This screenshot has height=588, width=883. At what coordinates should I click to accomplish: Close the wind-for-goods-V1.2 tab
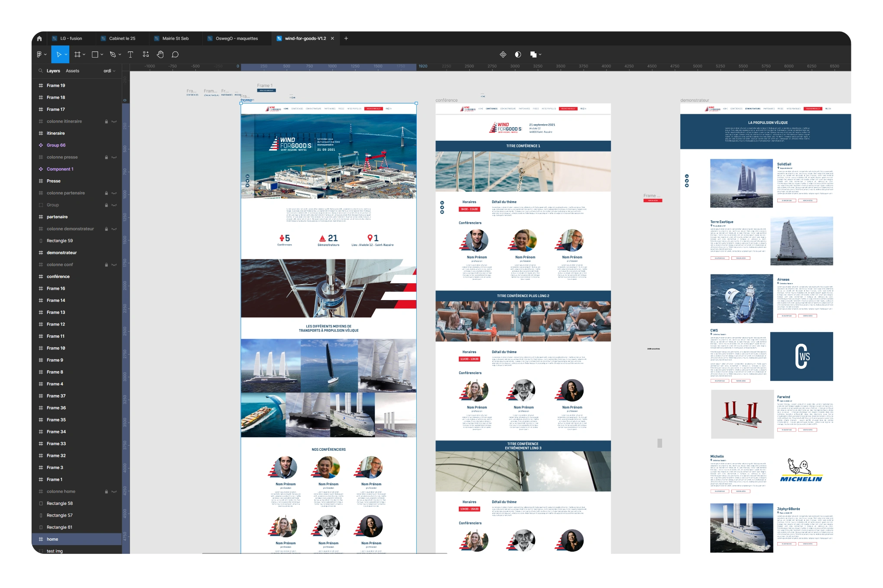point(332,39)
